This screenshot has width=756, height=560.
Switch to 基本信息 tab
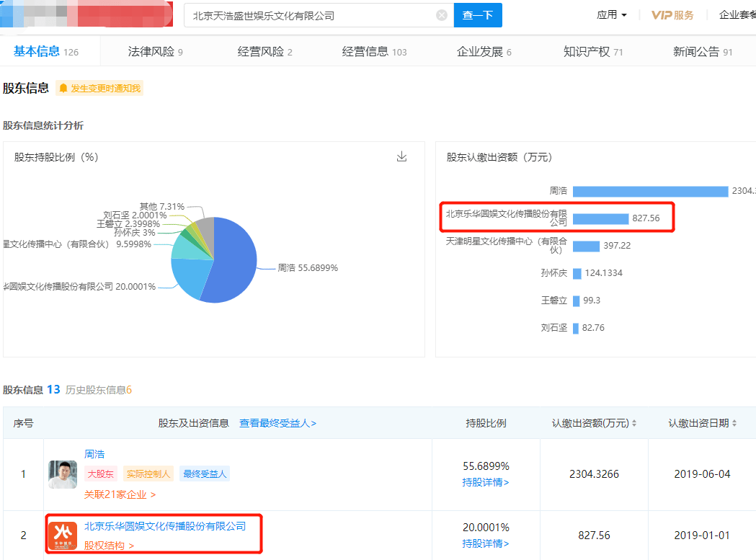click(46, 51)
